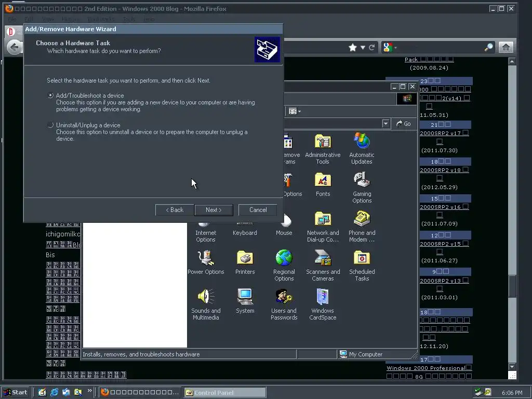Open Power Options icon
This screenshot has height=399, width=532.
click(x=206, y=262)
